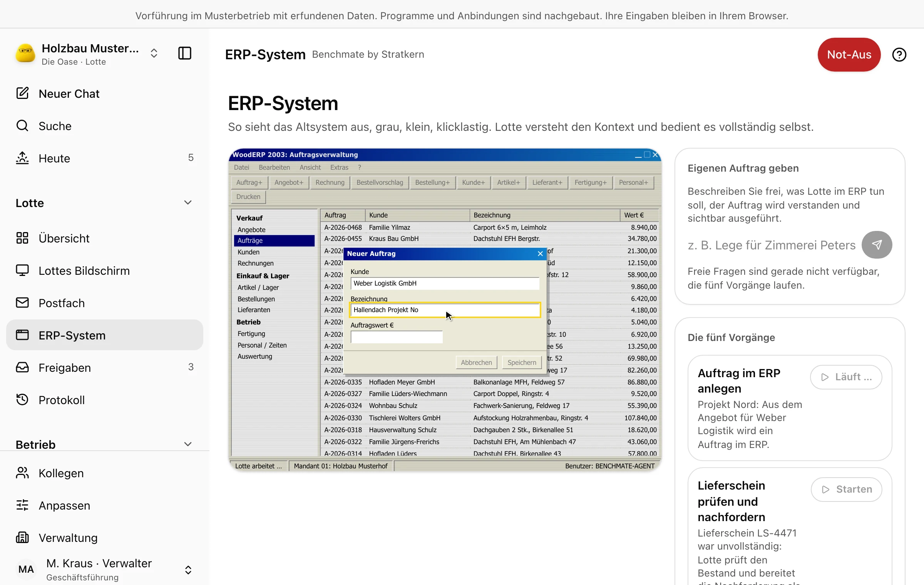Click the Kunde field with Weber Logistik
Image resolution: width=924 pixels, height=585 pixels.
[x=445, y=284]
